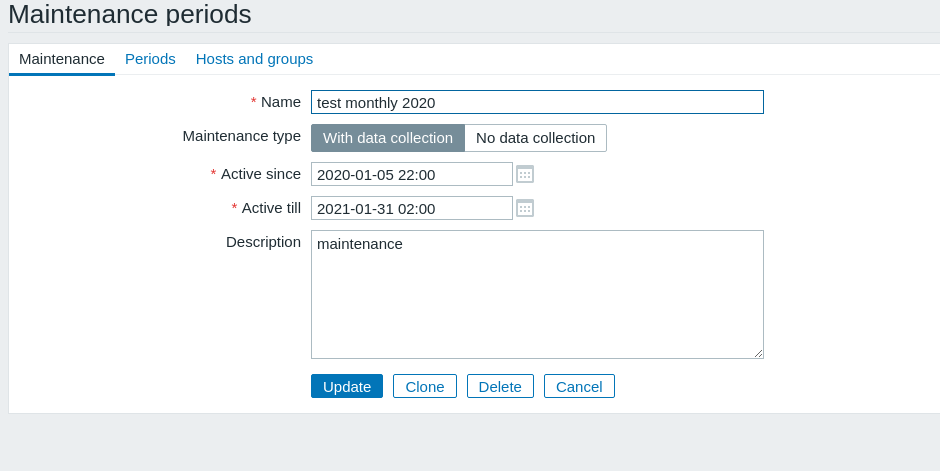Focus the Active till date field
940x471 pixels.
[x=411, y=208]
